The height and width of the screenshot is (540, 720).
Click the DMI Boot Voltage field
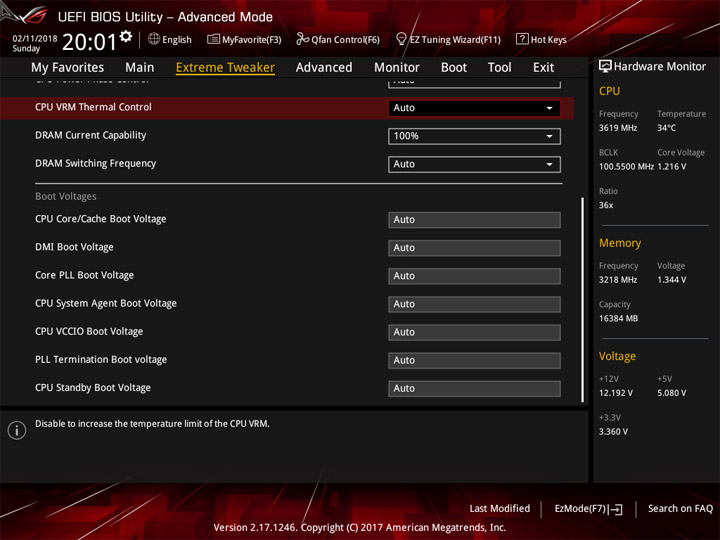474,248
